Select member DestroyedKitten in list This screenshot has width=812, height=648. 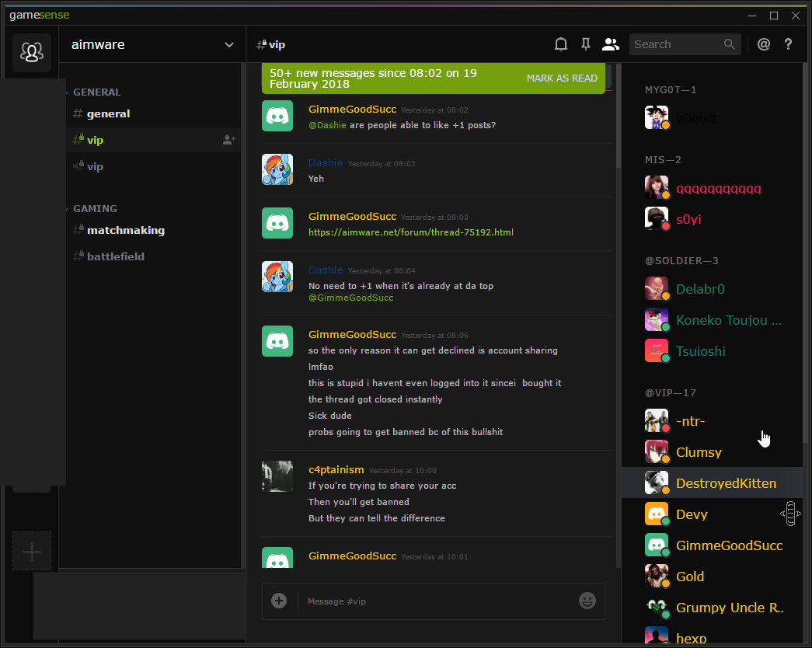point(712,483)
